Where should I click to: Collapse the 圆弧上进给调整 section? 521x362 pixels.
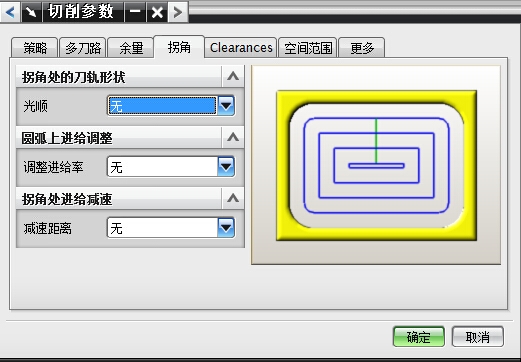click(x=233, y=137)
